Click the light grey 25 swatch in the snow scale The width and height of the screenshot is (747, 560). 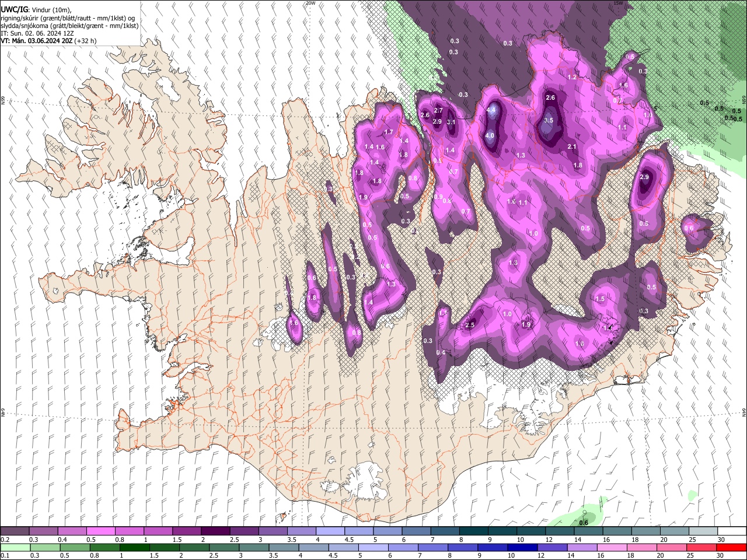[703, 531]
